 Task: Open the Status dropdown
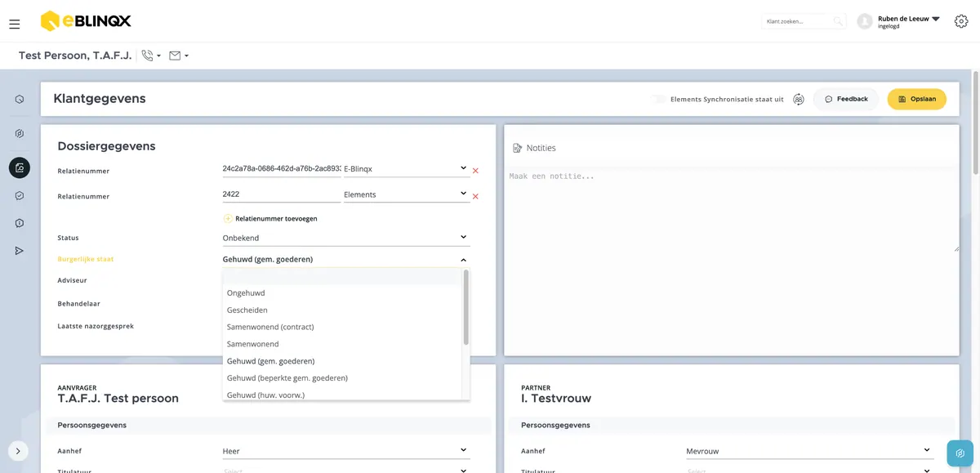pyautogui.click(x=346, y=238)
